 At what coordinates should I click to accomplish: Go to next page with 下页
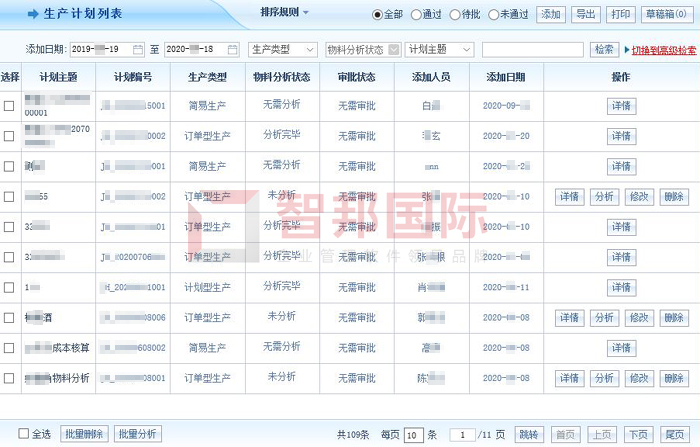638,434
